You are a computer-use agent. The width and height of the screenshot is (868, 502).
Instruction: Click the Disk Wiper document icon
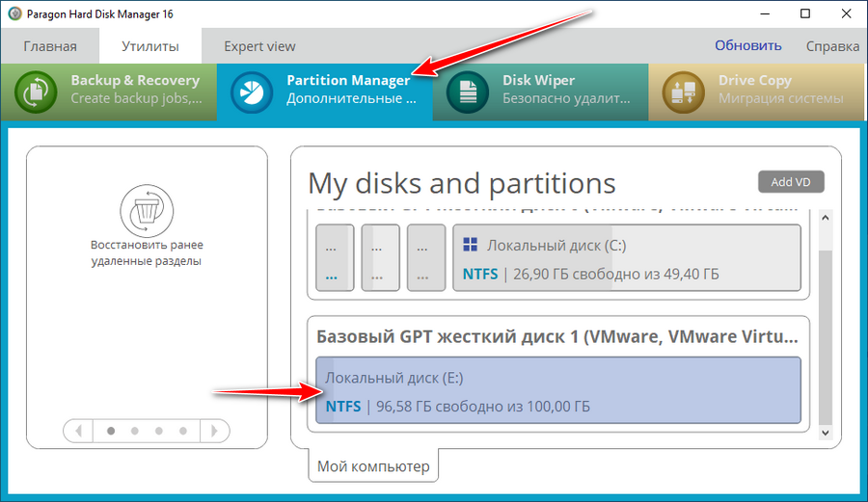[468, 92]
